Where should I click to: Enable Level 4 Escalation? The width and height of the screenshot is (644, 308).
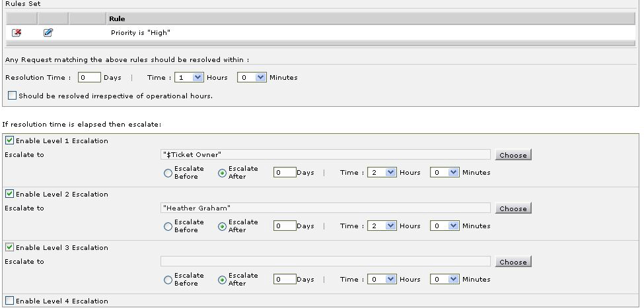tap(9, 301)
